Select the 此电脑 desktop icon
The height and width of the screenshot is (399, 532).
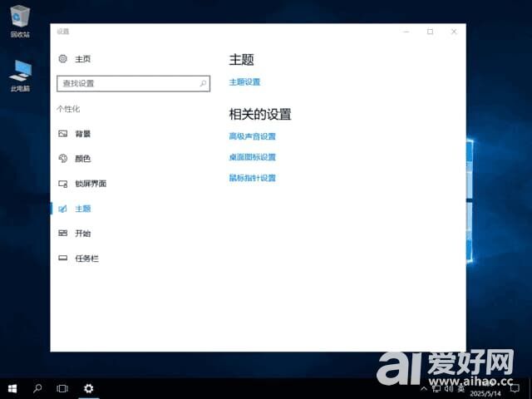click(x=20, y=76)
